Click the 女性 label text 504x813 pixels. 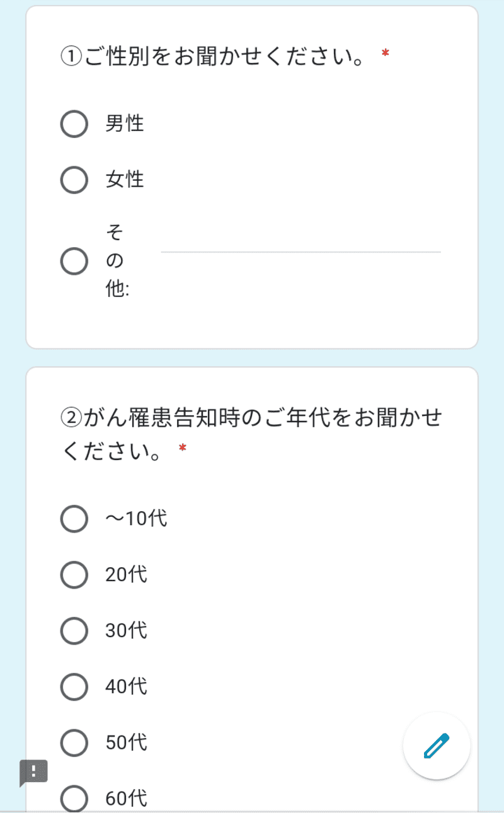tap(125, 180)
